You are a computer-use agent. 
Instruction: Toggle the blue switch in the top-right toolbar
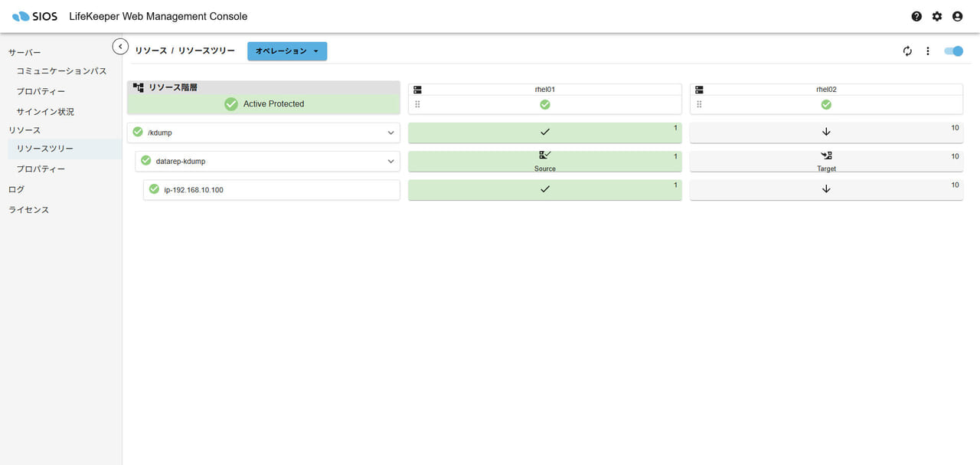tap(953, 51)
